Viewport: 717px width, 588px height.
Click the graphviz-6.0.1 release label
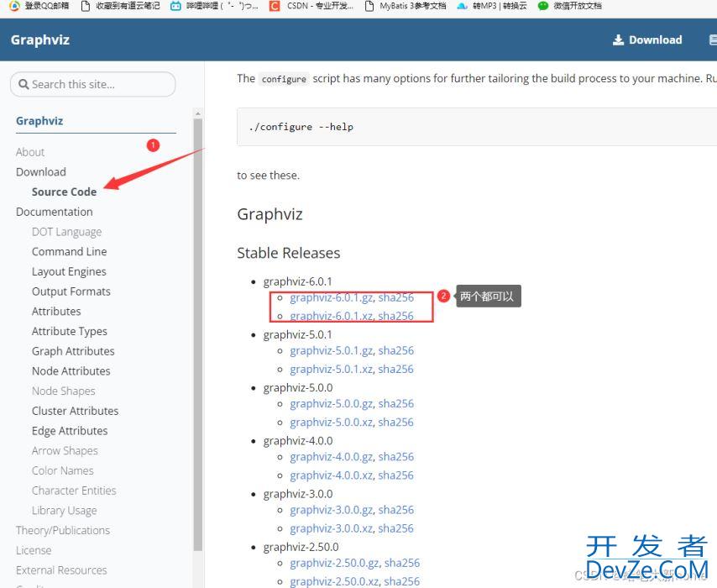click(x=298, y=281)
